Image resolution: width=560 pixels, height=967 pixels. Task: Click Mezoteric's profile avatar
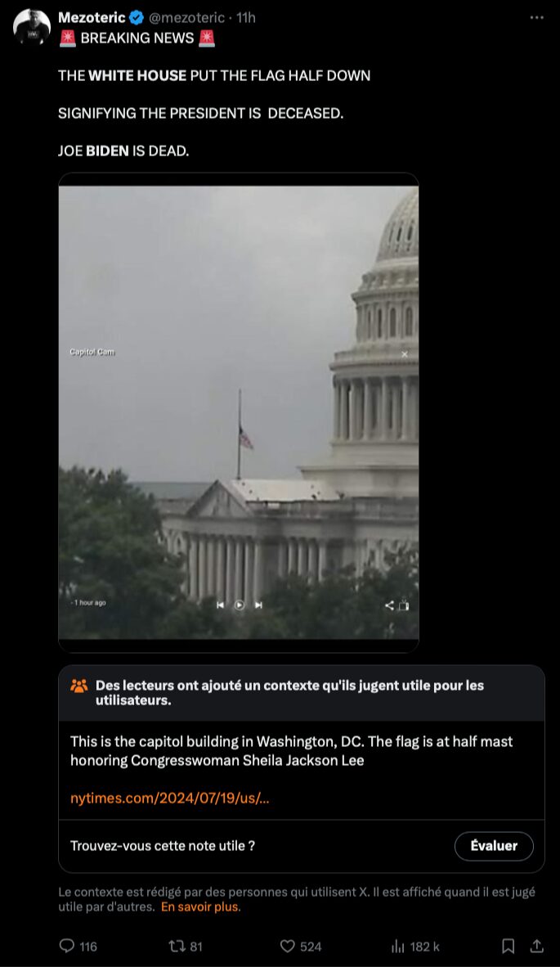(x=31, y=26)
